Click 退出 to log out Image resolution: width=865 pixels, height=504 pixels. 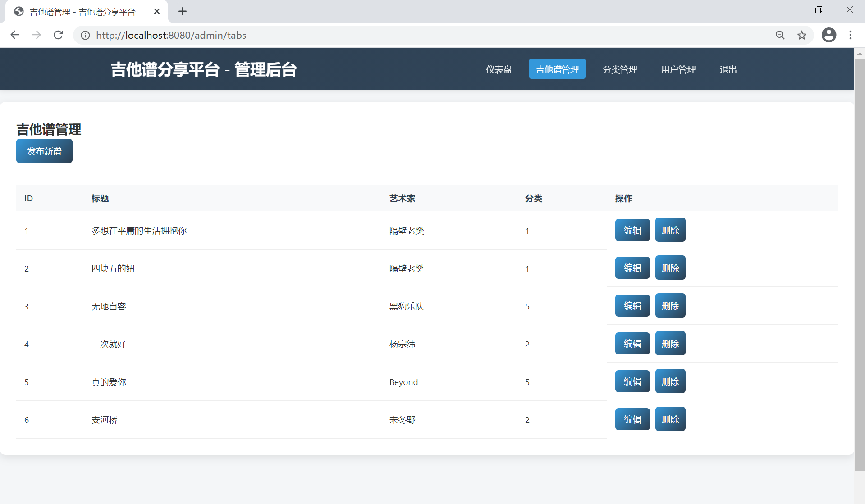(728, 69)
